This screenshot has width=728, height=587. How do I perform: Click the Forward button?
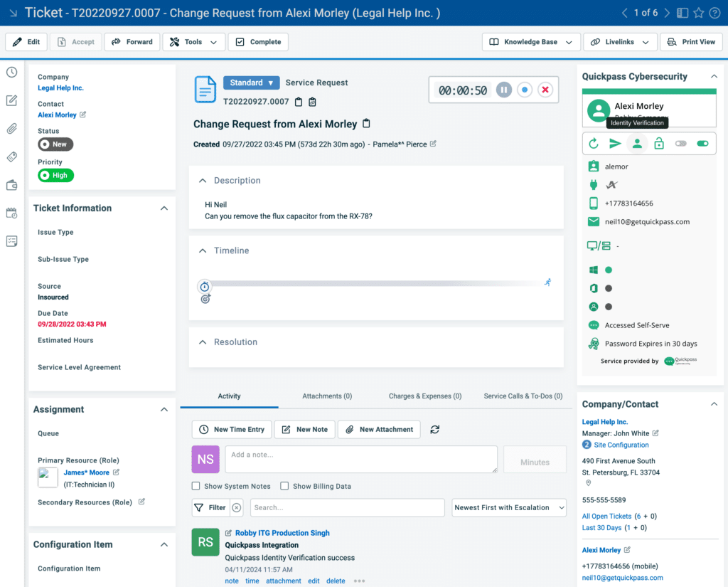point(132,42)
